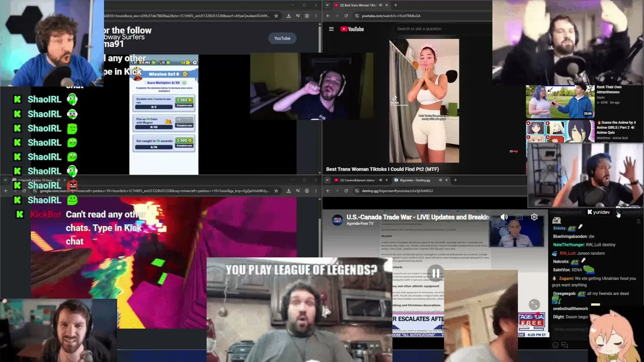Image resolution: width=644 pixels, height=362 pixels.
Task: Open downloads in the Subway Surfers search window
Action: pyautogui.click(x=288, y=16)
